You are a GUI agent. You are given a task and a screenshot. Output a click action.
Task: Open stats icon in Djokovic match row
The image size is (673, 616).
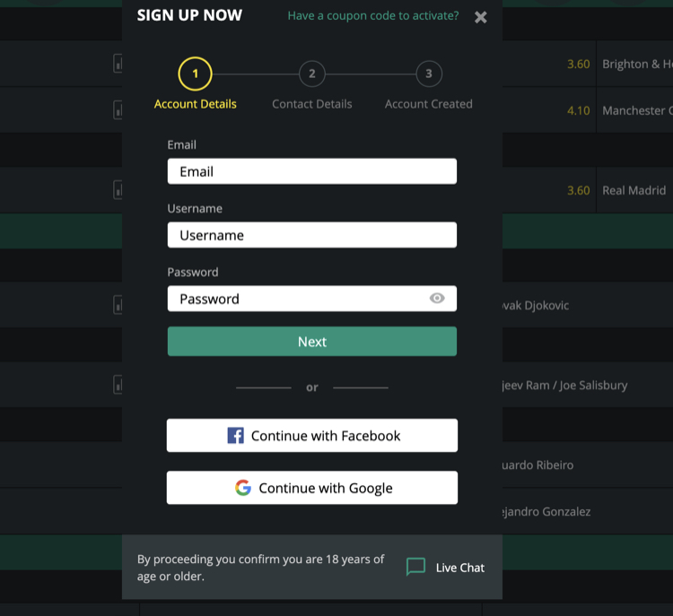pyautogui.click(x=118, y=305)
